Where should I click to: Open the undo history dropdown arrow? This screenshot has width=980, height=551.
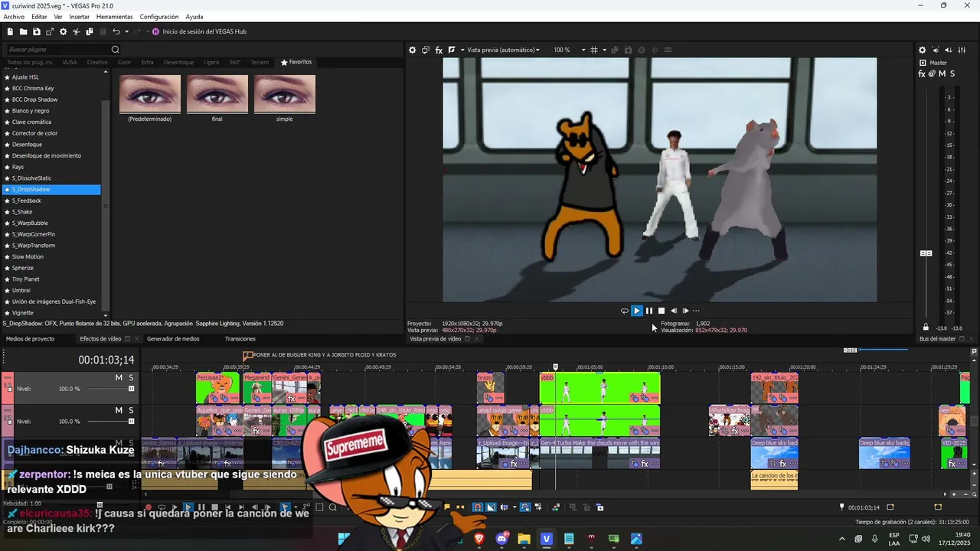tap(126, 31)
